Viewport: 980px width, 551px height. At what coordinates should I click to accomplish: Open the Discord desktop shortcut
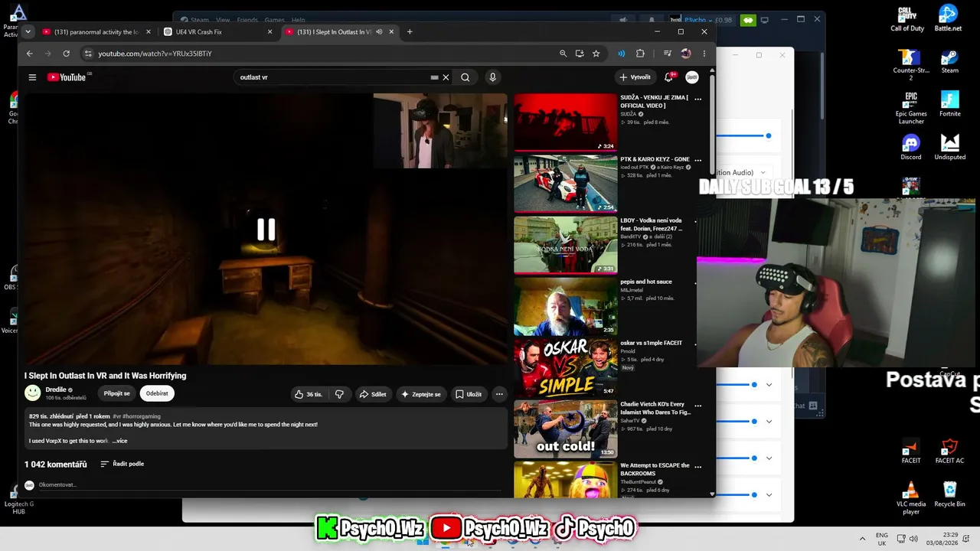pyautogui.click(x=911, y=148)
